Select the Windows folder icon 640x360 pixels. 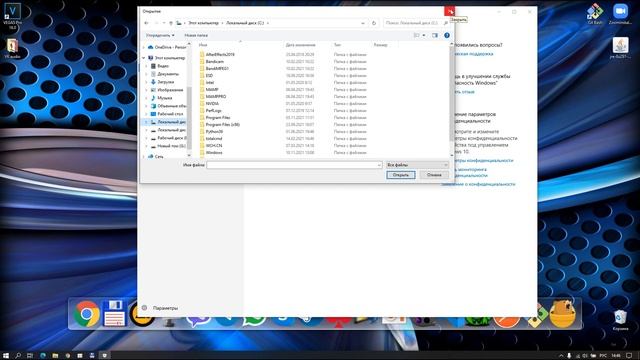click(x=202, y=153)
